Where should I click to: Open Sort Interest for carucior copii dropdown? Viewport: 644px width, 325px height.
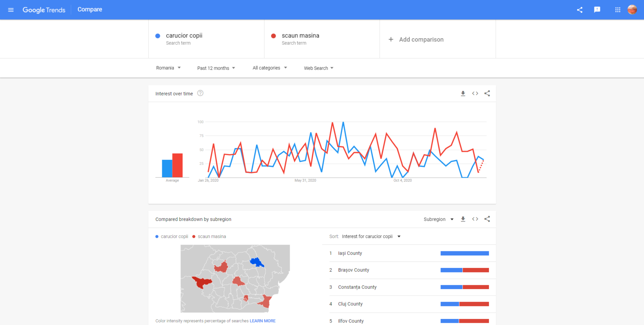371,237
